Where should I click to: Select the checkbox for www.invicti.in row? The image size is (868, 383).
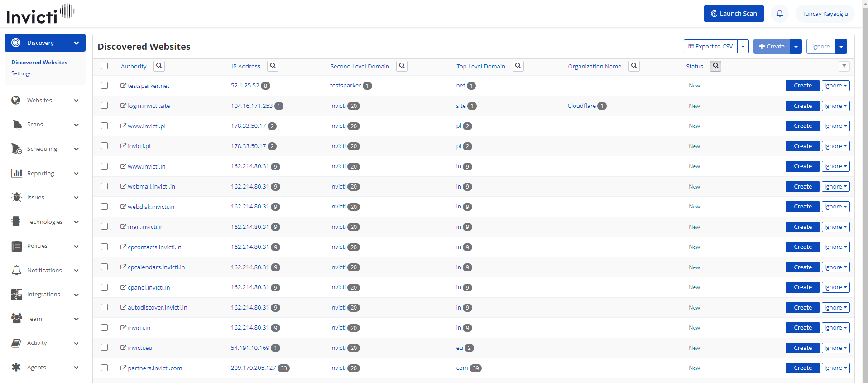[105, 166]
